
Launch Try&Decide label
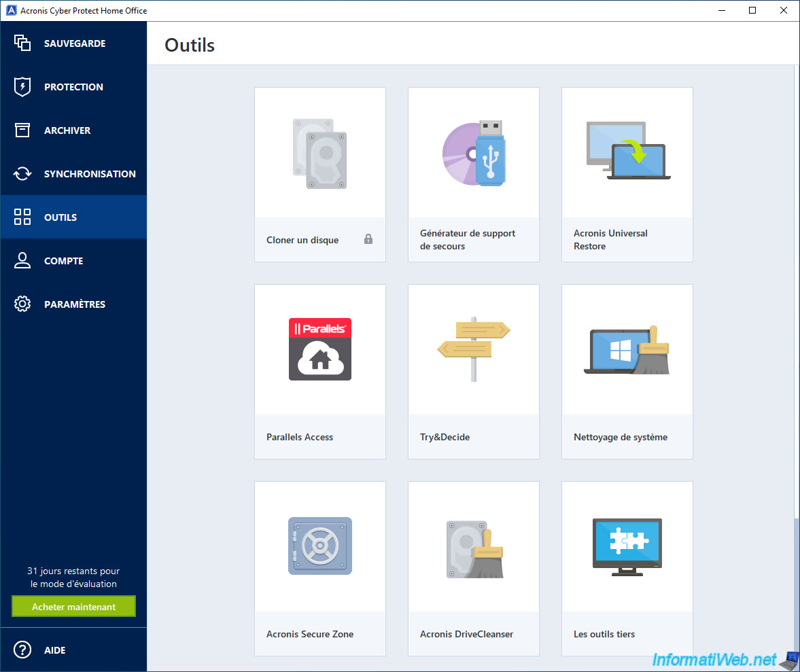click(445, 437)
